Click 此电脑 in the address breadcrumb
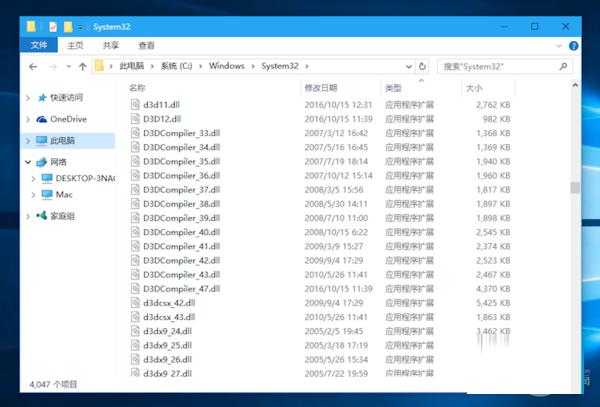Viewport: 600px width, 407px height. 132,66
